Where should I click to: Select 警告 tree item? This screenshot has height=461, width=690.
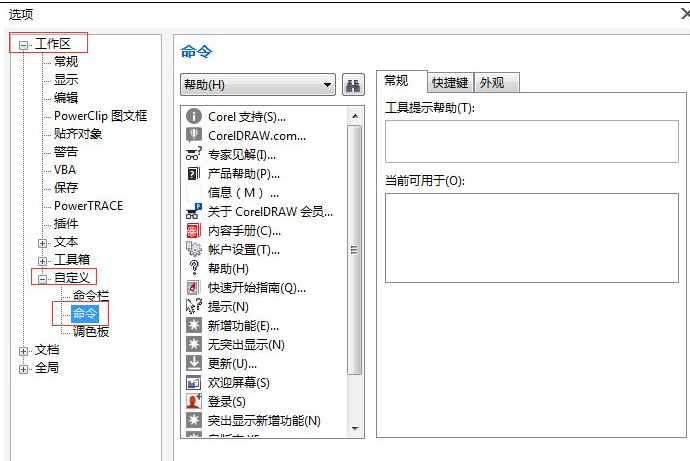pos(66,152)
